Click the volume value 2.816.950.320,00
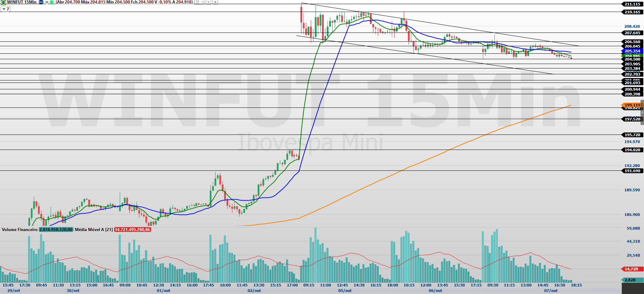Screen dimensions: 644x294 (56, 229)
